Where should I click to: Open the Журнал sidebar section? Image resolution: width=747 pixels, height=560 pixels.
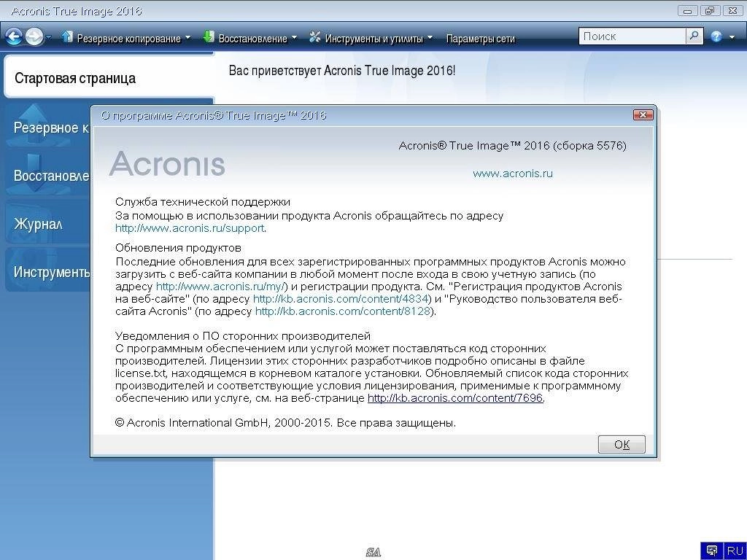coord(47,223)
